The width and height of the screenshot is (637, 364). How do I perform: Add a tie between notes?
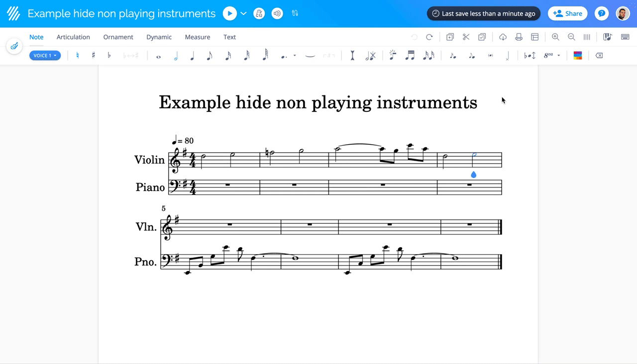pyautogui.click(x=310, y=55)
